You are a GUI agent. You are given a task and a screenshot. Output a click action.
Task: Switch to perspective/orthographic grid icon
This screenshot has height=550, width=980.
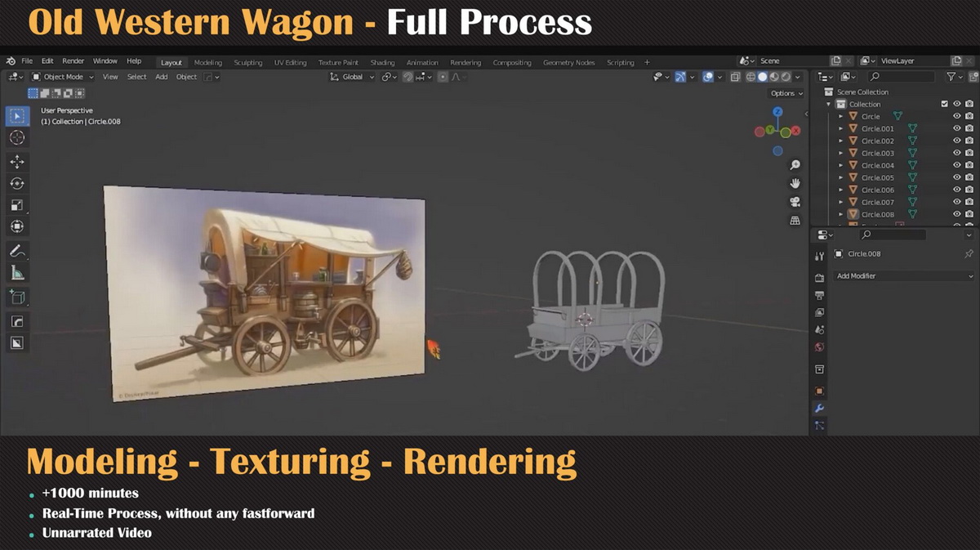coord(795,221)
